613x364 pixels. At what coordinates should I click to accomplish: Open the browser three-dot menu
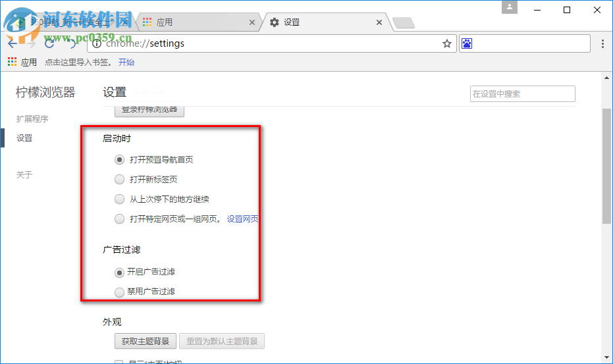tap(602, 43)
